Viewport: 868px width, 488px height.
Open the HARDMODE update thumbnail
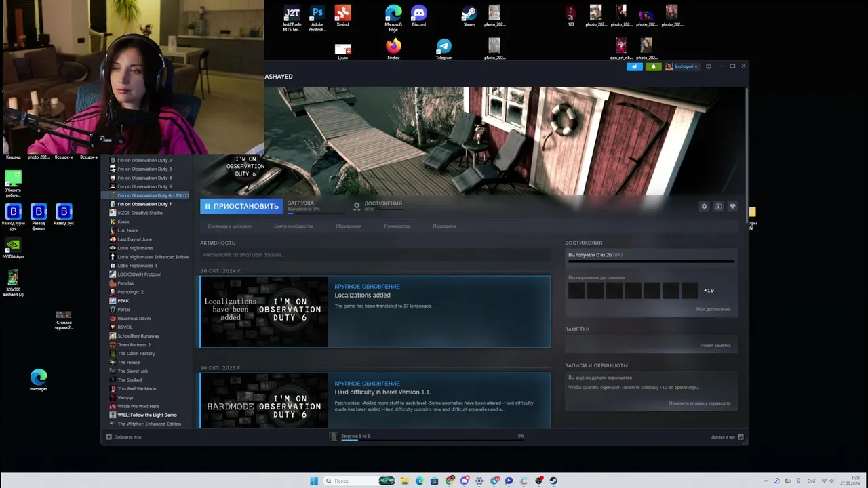(264, 401)
